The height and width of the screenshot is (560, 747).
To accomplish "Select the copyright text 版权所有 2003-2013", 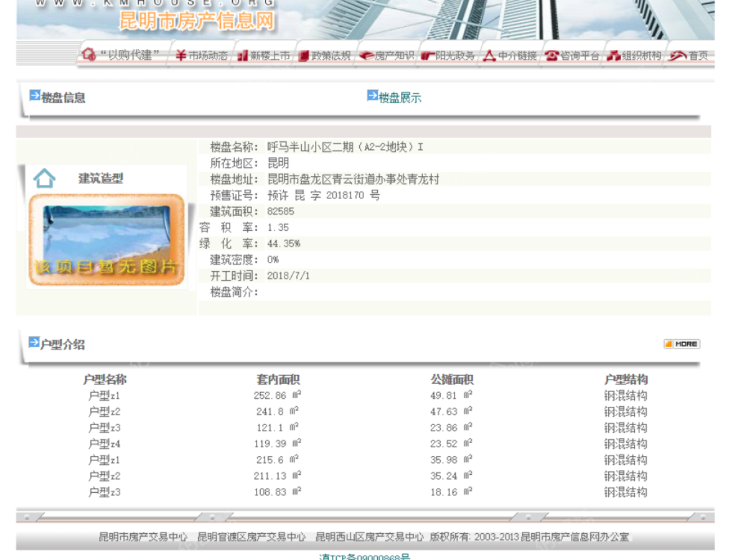I will (x=474, y=536).
